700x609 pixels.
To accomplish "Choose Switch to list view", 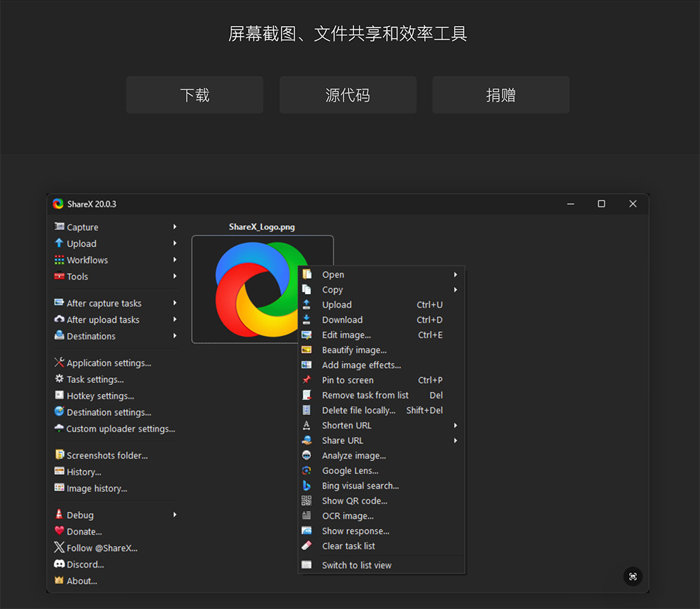I will point(381,565).
